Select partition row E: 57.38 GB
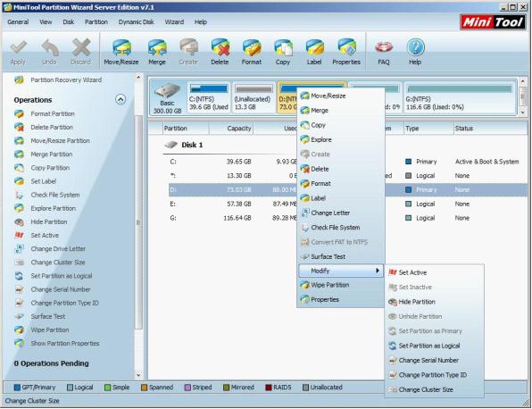This screenshot has width=532, height=409. click(348, 204)
